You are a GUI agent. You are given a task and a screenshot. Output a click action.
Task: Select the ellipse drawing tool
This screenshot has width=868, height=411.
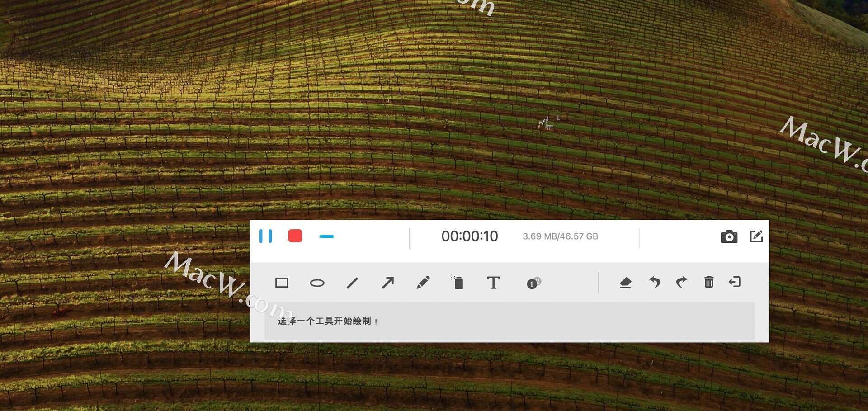click(317, 283)
